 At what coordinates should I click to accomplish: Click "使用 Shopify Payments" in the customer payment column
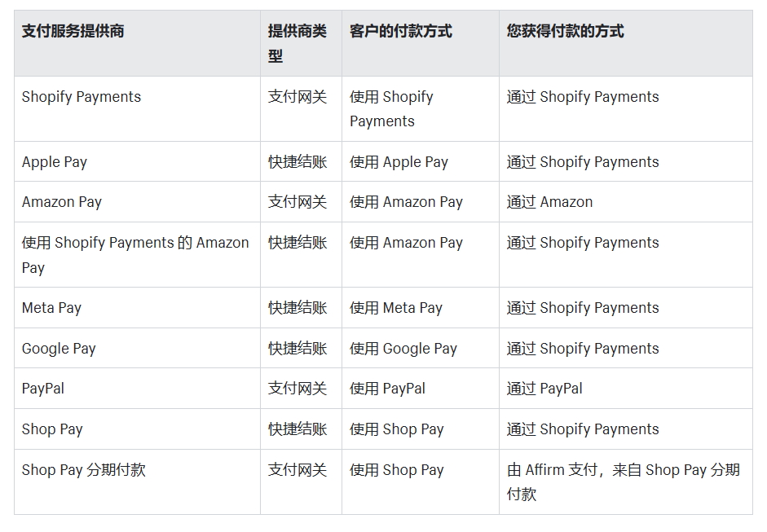(x=391, y=109)
